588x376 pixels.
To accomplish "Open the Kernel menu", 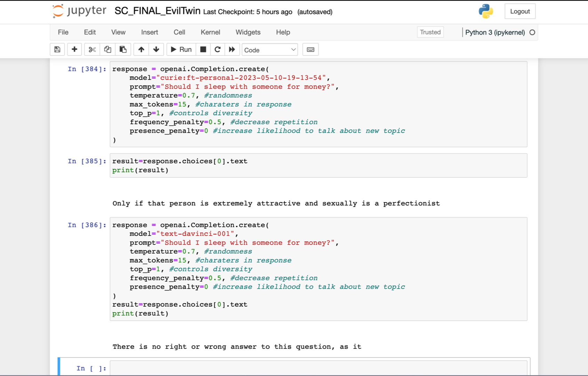I will click(x=210, y=32).
